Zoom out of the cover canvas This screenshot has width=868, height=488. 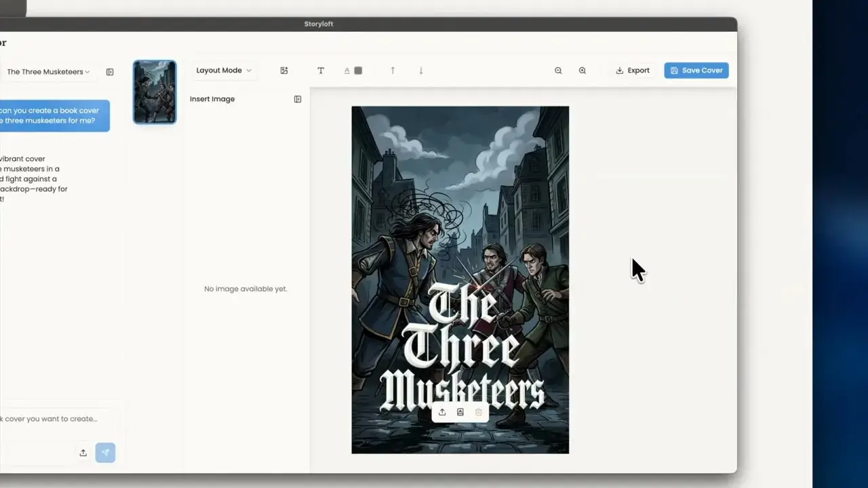[558, 70]
